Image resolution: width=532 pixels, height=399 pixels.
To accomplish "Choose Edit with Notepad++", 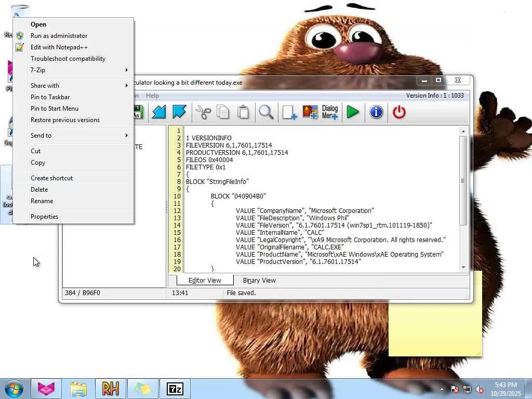I will click(x=74, y=47).
